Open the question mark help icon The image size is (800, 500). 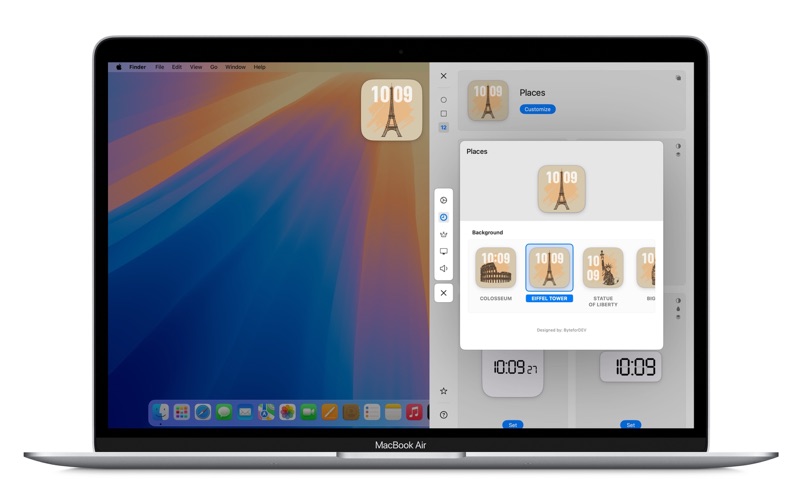coord(443,415)
